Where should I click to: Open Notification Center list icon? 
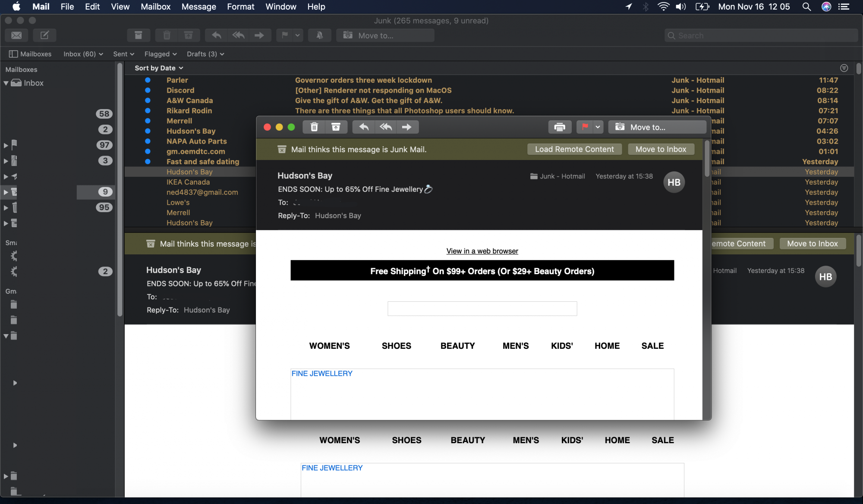(x=844, y=6)
